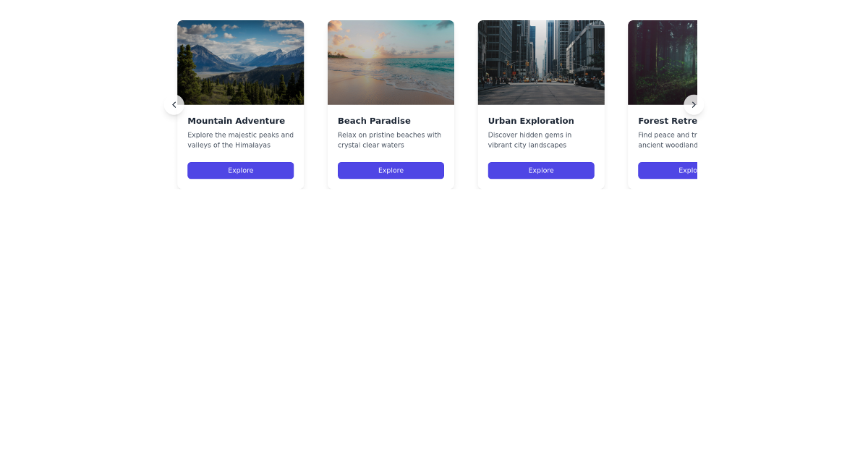
Task: Click the Explore button on Mountain Adventure
Action: (x=240, y=170)
